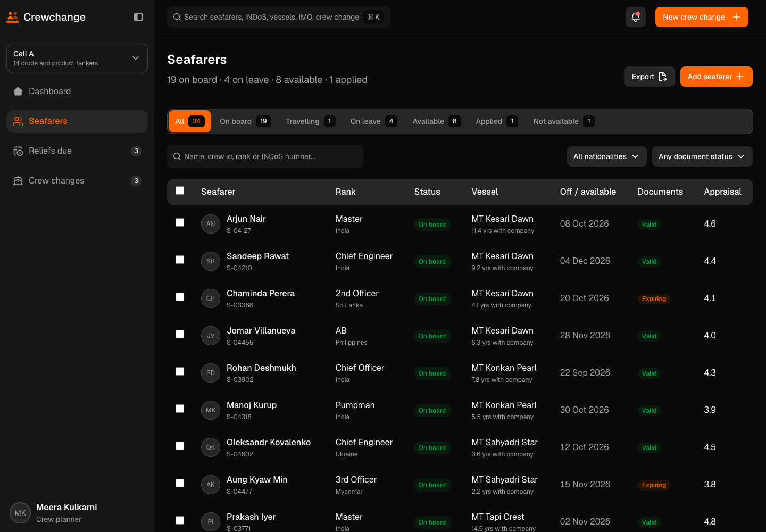Focus the name or crew id filter field
The height and width of the screenshot is (532, 766).
pyautogui.click(x=265, y=156)
